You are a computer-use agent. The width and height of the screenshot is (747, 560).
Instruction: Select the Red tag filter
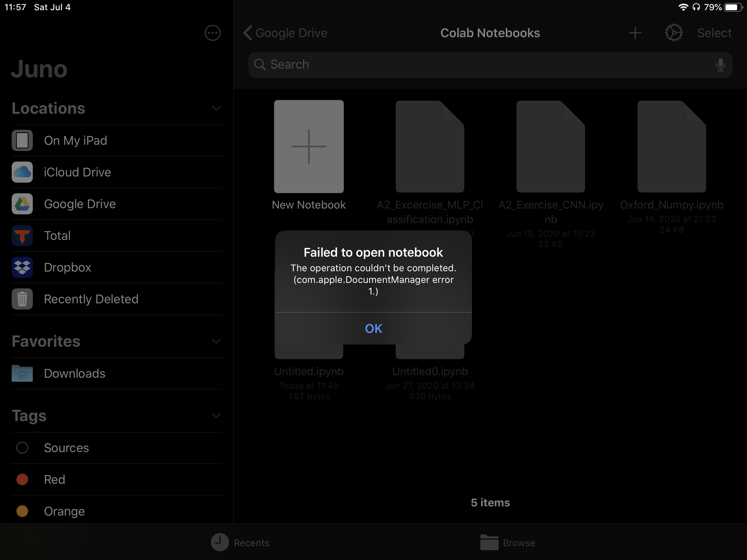54,479
